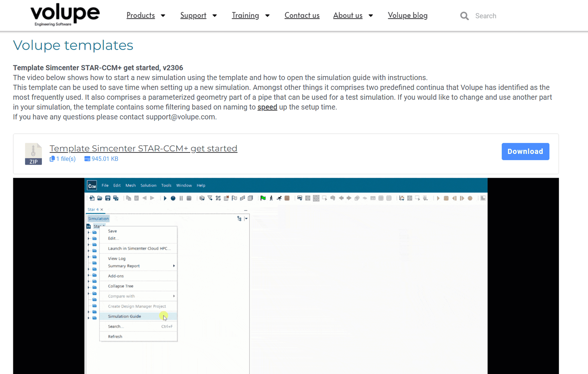
Task: Click the Save All toolbar icon in the video
Action: [x=116, y=198]
